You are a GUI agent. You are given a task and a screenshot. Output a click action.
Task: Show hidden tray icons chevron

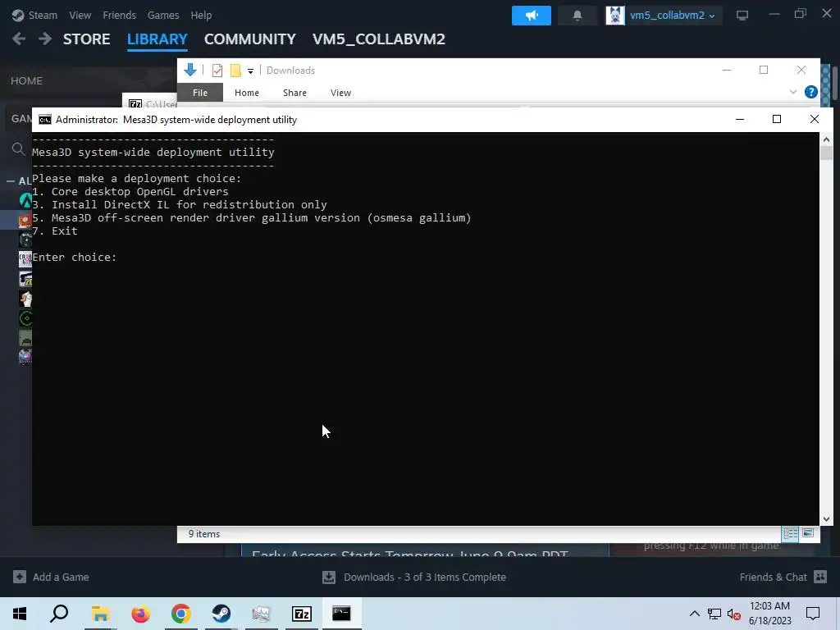tap(694, 614)
